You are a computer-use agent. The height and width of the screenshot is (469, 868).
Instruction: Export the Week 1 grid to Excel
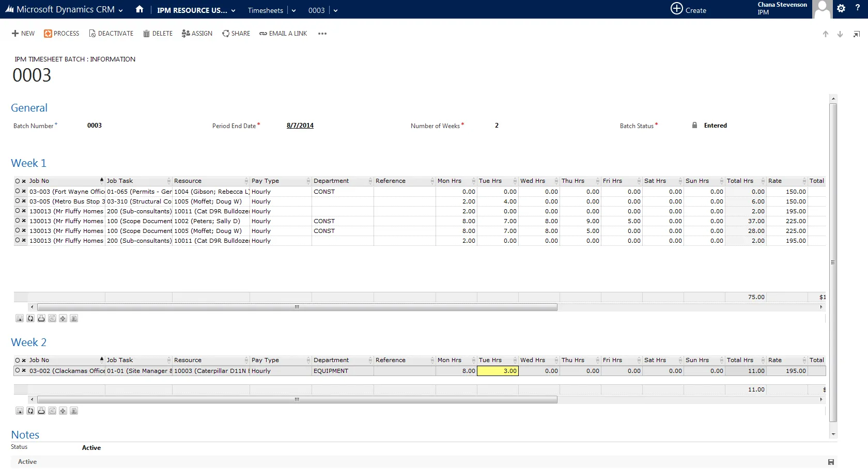[52, 318]
